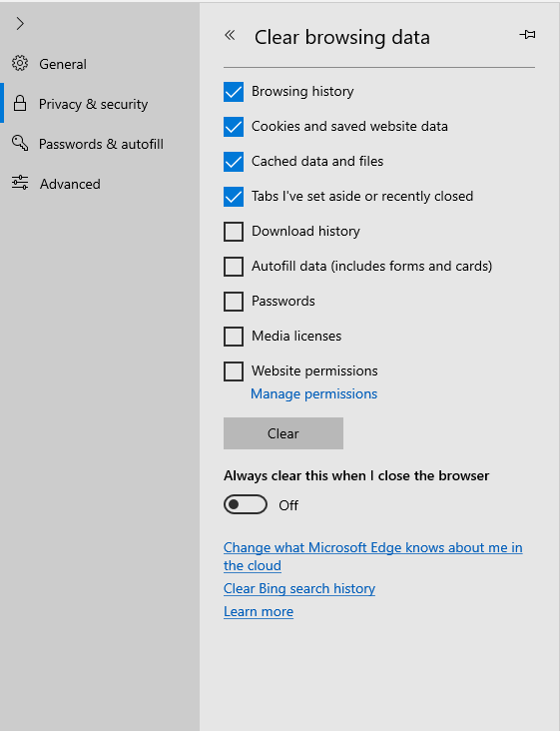
Task: Enable the Passwords checkbox
Action: point(234,302)
